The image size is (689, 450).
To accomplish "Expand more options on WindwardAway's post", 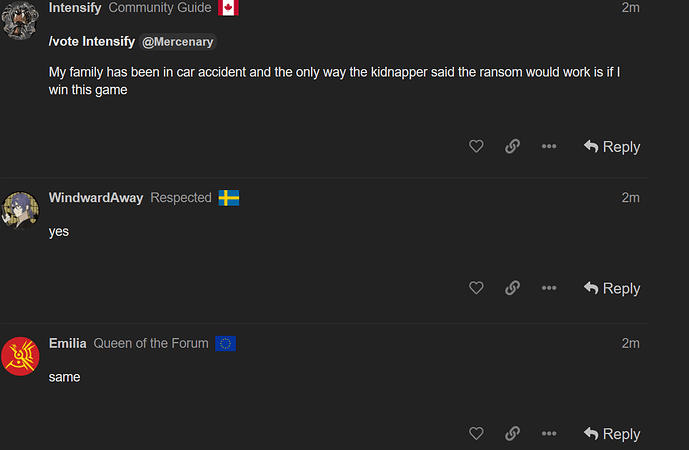I will click(x=549, y=289).
